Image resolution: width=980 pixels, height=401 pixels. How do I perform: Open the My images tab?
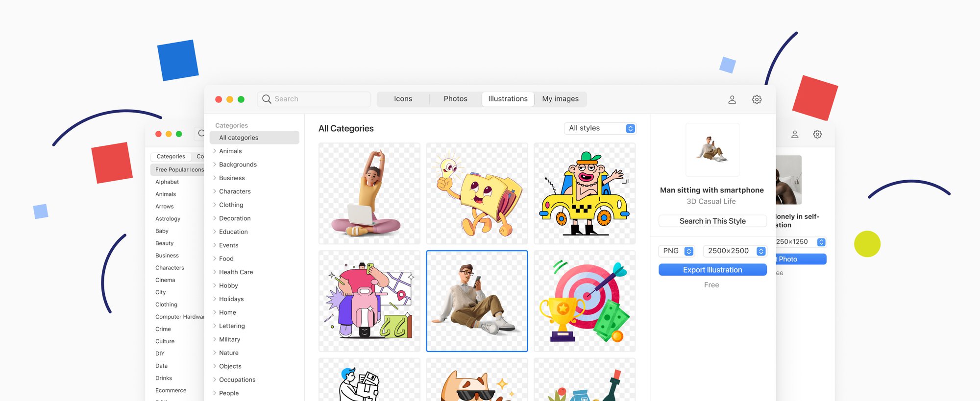pyautogui.click(x=560, y=99)
